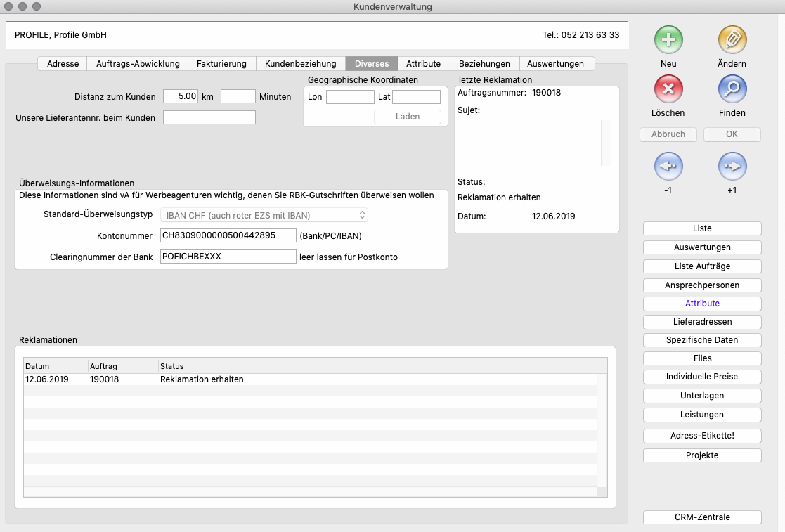The image size is (785, 532).
Task: Click the Kontonummer input field
Action: 228,236
